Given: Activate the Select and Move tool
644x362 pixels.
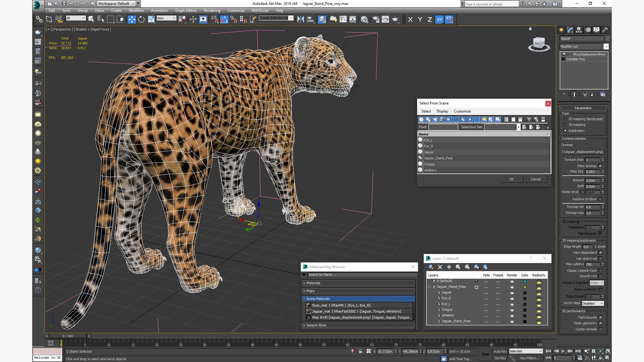Looking at the screenshot, I should (131, 19).
